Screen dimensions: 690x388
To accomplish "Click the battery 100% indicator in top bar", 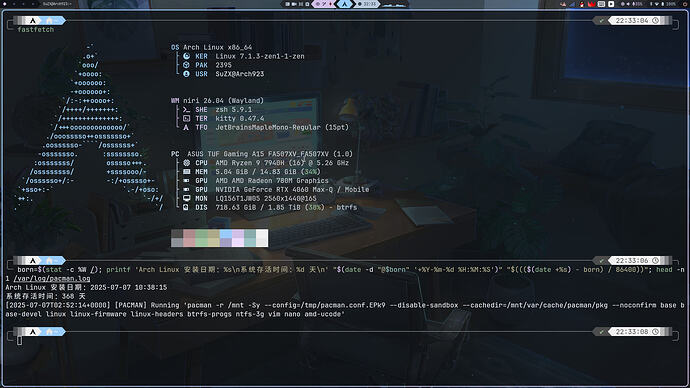I will click(668, 4).
